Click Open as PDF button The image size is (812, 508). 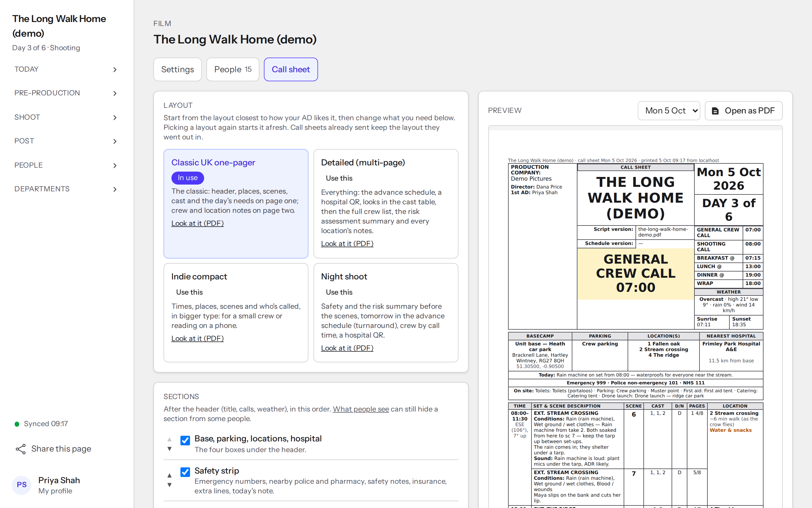point(743,111)
